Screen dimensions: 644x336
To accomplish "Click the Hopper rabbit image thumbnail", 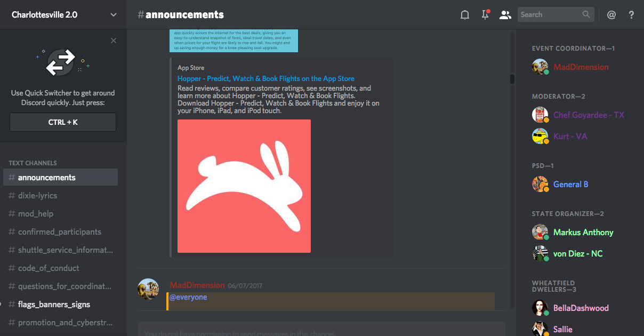I will click(x=244, y=186).
